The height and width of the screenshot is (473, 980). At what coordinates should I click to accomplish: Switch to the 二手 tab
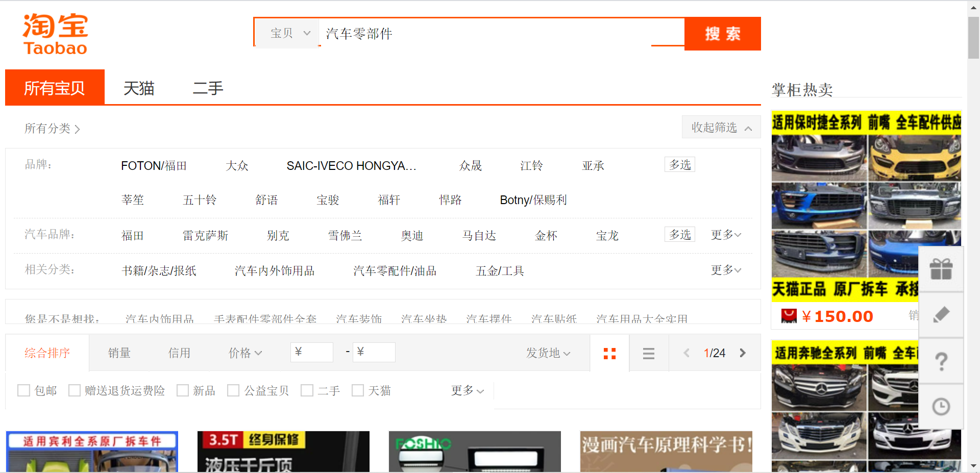pyautogui.click(x=208, y=88)
